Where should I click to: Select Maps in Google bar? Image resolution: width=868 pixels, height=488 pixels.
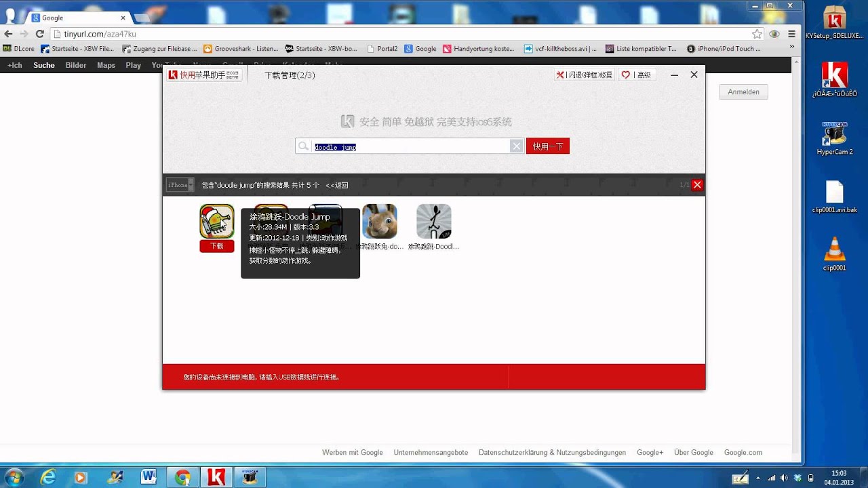[106, 65]
